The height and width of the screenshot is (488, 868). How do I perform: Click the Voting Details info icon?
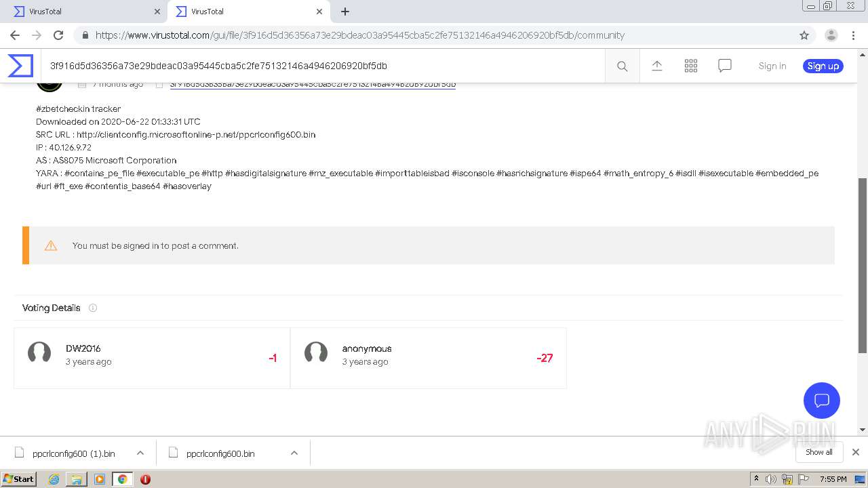click(93, 308)
